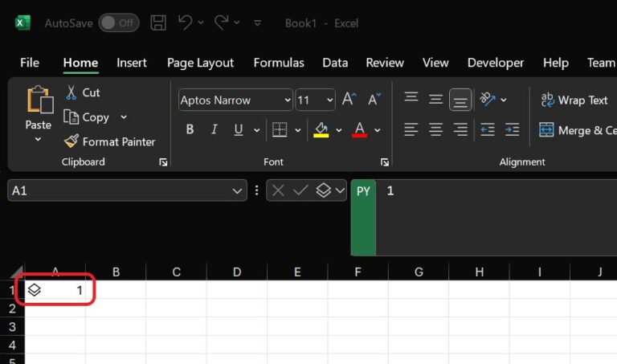This screenshot has height=364, width=617.
Task: Click the font size 11 field
Action: (x=310, y=100)
